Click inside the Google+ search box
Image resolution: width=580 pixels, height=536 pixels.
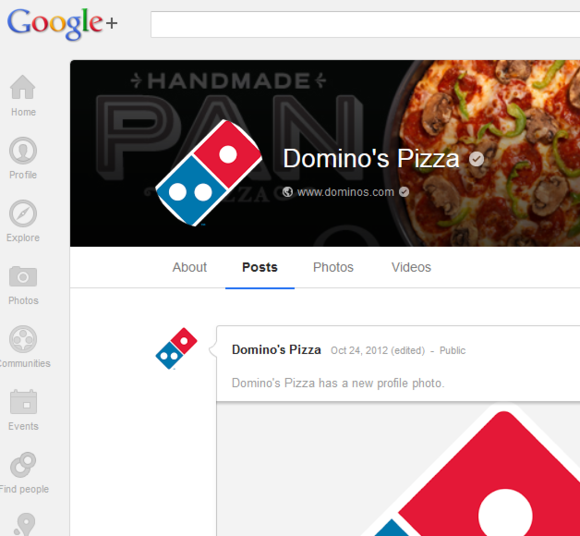tap(365, 24)
